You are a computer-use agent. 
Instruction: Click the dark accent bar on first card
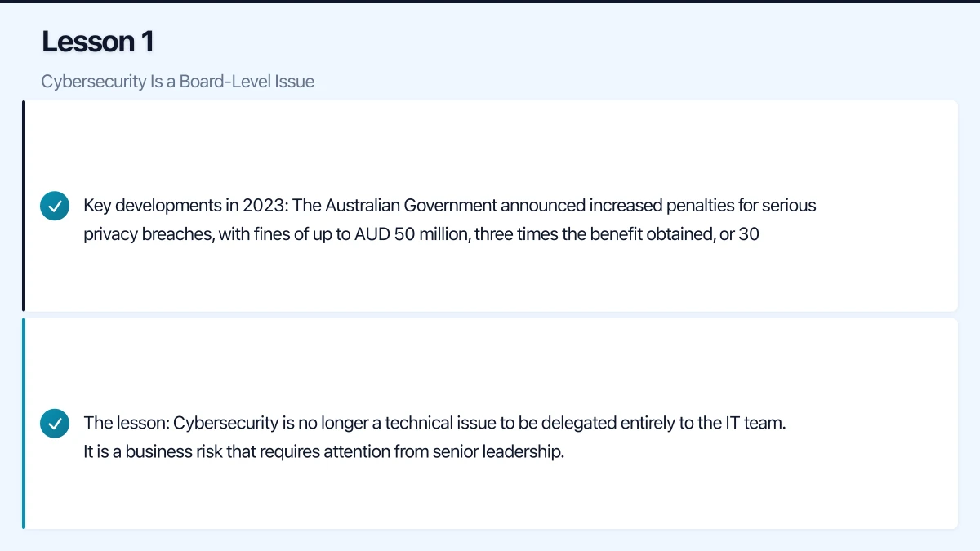24,206
